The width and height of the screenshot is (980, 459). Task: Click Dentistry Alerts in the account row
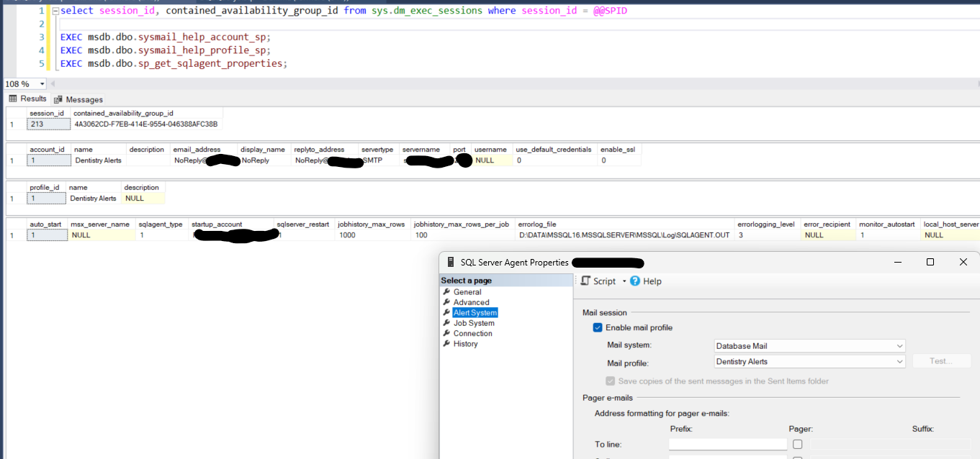(98, 160)
